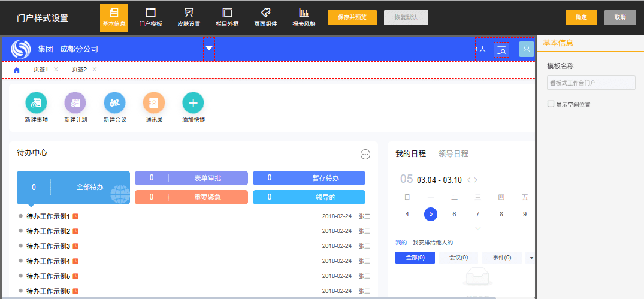Go to the home tab icon
644x299 pixels.
17,70
